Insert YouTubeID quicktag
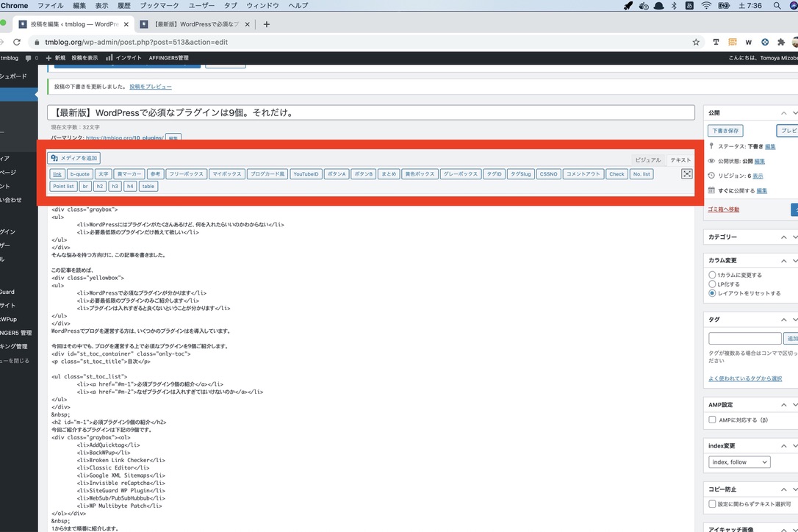The image size is (798, 532). [306, 174]
